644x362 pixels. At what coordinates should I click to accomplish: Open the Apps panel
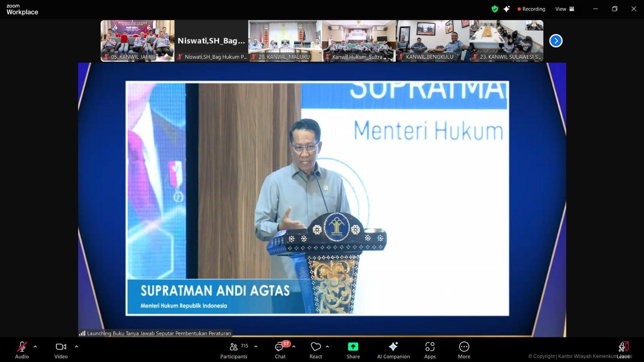430,350
